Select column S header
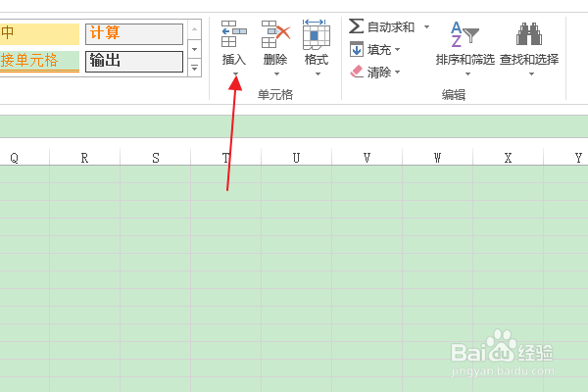This screenshot has height=392, width=588. [x=155, y=158]
